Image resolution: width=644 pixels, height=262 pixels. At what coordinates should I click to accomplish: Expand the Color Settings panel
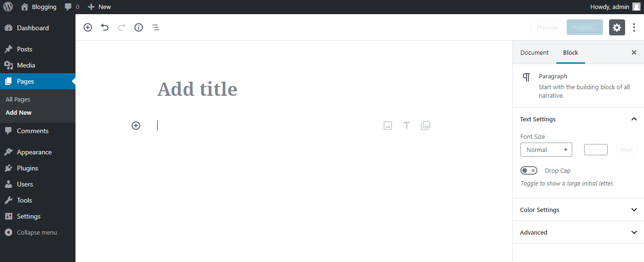578,210
